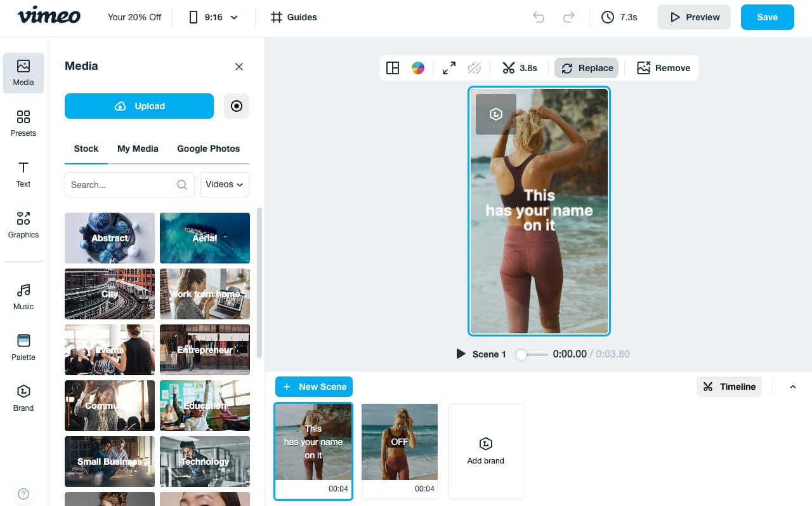Switch to the Google Photos tab
Viewport: 812px width, 506px height.
point(208,149)
